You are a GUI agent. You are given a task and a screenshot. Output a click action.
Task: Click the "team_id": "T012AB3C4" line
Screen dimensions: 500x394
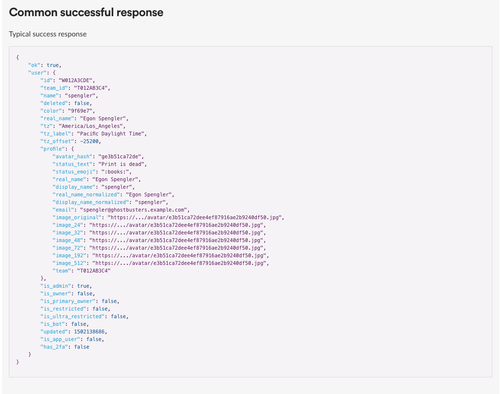(x=75, y=88)
